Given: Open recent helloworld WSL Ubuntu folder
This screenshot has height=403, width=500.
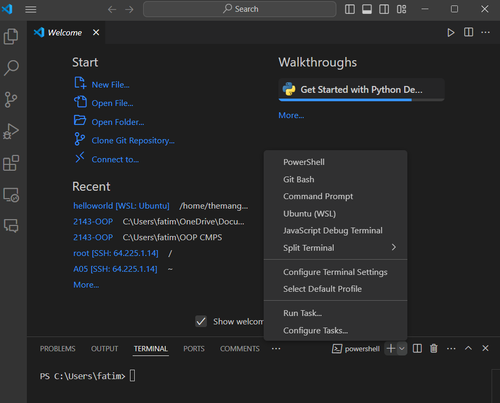Looking at the screenshot, I should 121,206.
